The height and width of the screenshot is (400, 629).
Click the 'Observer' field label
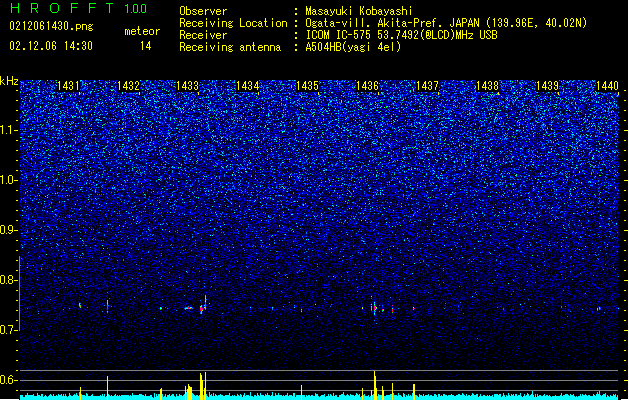203,11
